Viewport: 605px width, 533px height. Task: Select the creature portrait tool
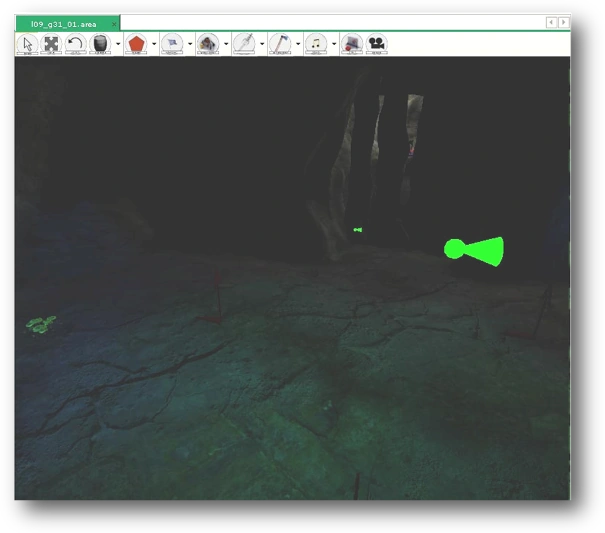point(208,44)
